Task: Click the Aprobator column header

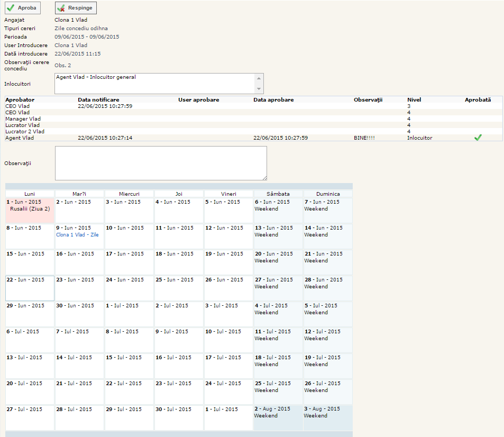Action: click(20, 99)
